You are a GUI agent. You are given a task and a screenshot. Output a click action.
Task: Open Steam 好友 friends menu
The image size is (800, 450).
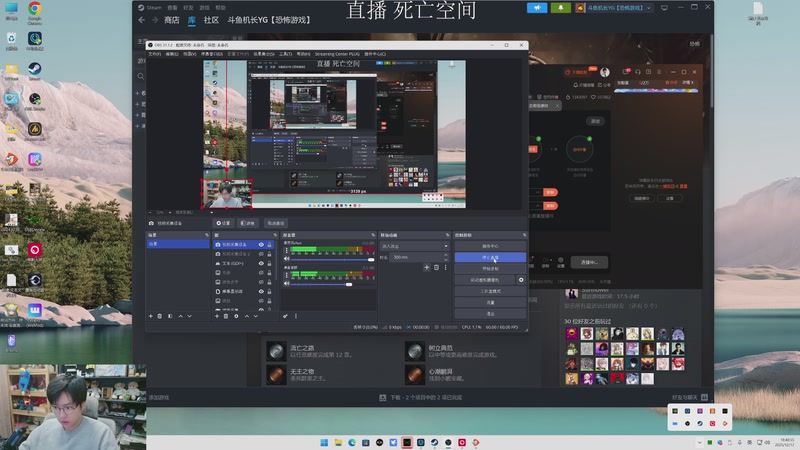click(188, 8)
